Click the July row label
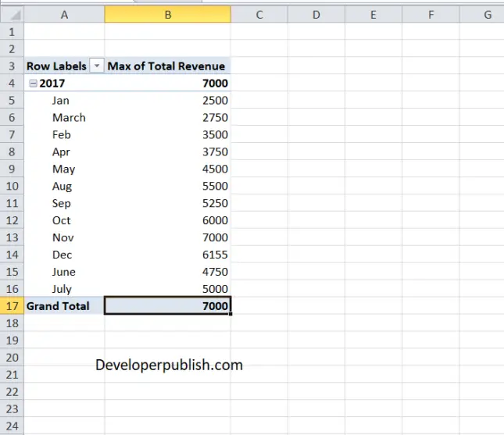This screenshot has height=435, width=504. pyautogui.click(x=63, y=289)
